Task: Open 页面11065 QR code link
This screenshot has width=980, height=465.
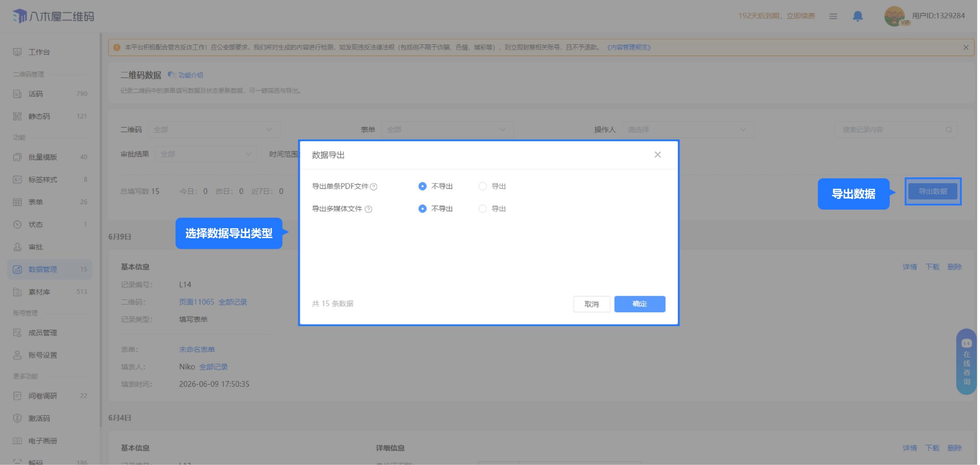Action: 197,303
